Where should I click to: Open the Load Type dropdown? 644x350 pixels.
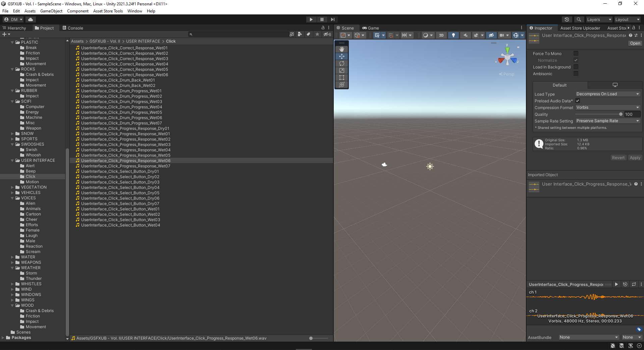608,94
